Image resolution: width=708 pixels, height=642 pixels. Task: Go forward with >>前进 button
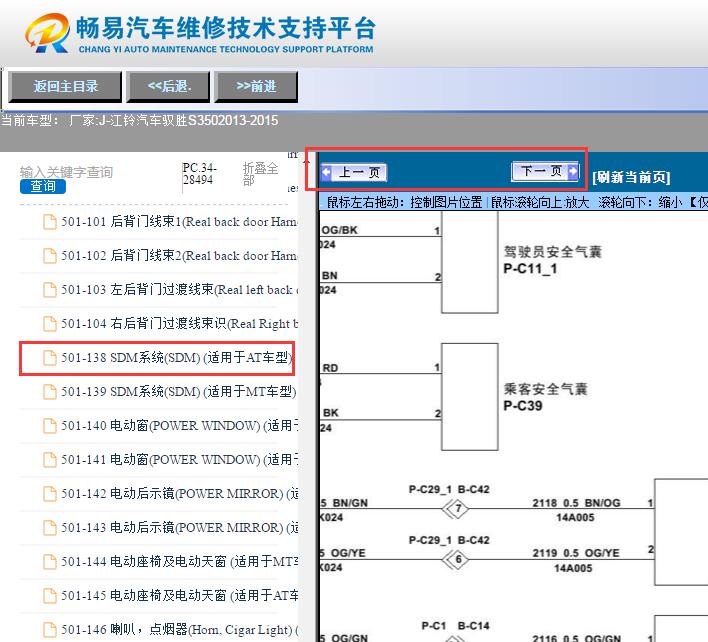[256, 86]
